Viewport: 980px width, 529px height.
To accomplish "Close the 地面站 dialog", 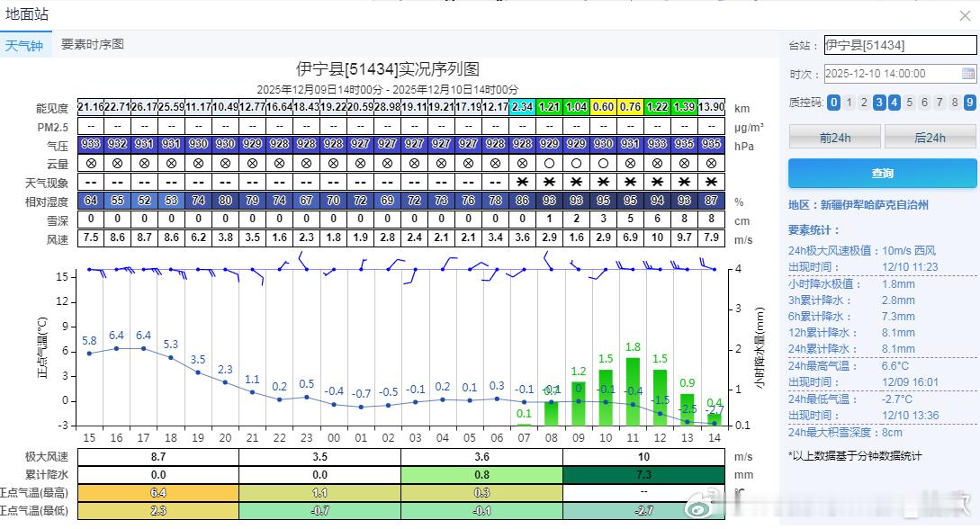I will coord(965,15).
